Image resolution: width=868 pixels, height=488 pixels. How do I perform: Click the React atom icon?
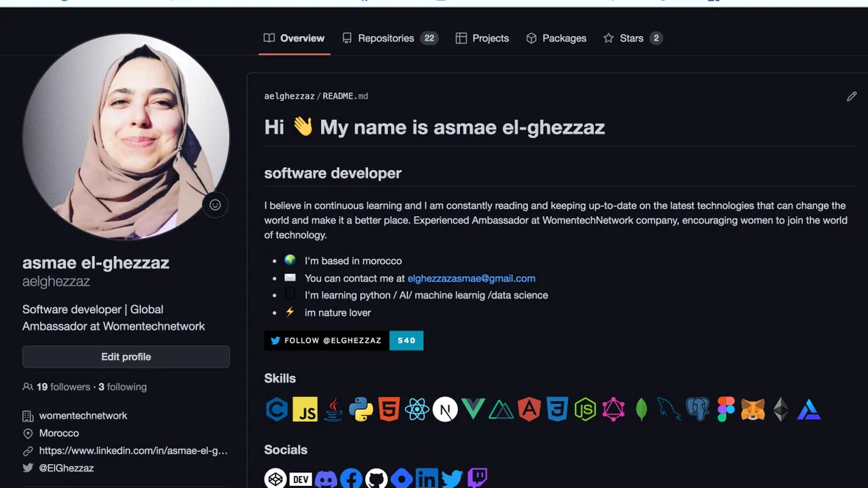(417, 410)
